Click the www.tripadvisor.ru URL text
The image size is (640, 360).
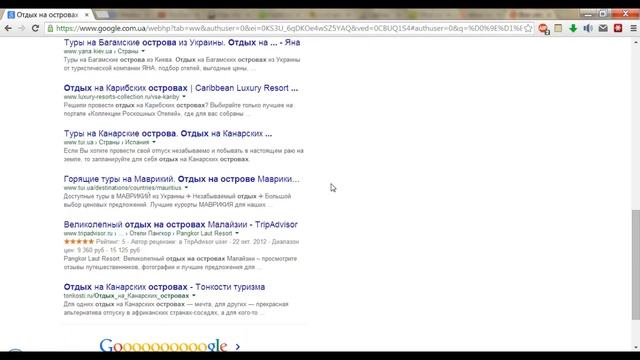pos(88,233)
